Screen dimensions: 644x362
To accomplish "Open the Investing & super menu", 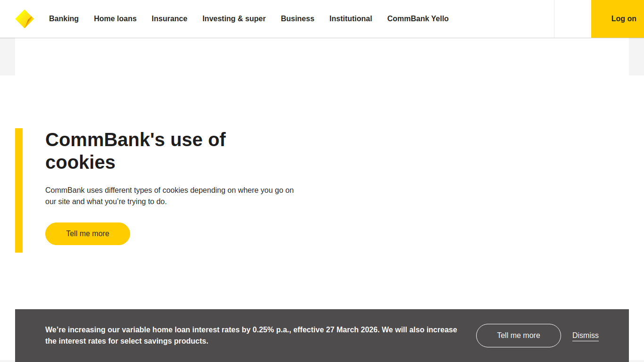I will [234, 19].
